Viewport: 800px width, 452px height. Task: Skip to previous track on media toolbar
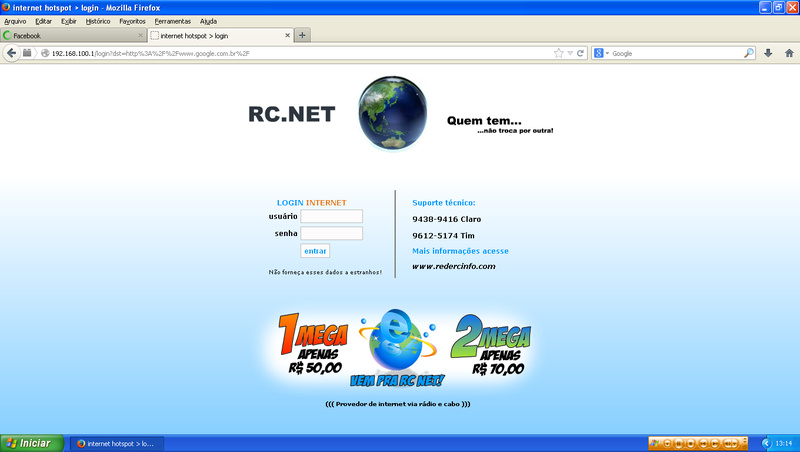(703, 444)
